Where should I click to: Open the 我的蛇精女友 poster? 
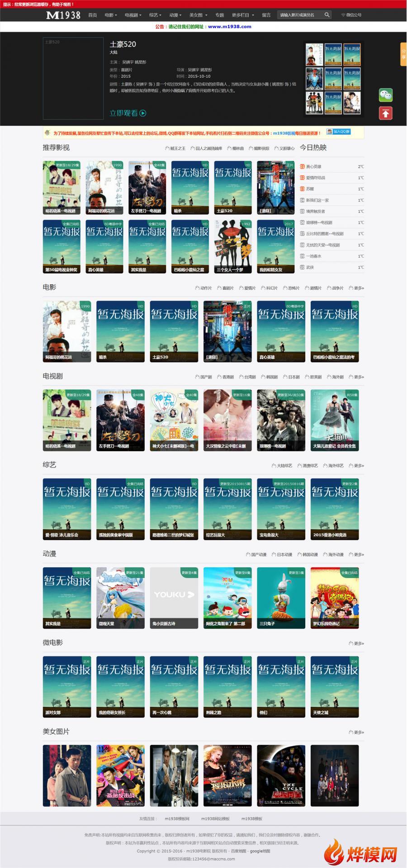tap(276, 246)
